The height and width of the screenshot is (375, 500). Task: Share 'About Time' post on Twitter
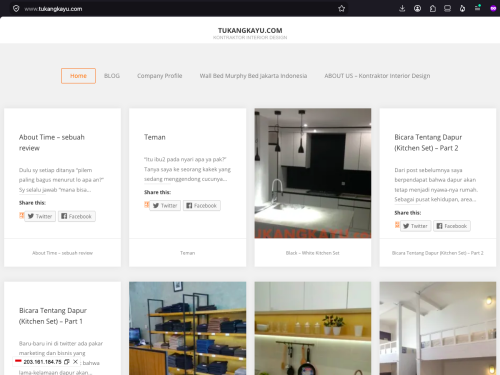40,216
